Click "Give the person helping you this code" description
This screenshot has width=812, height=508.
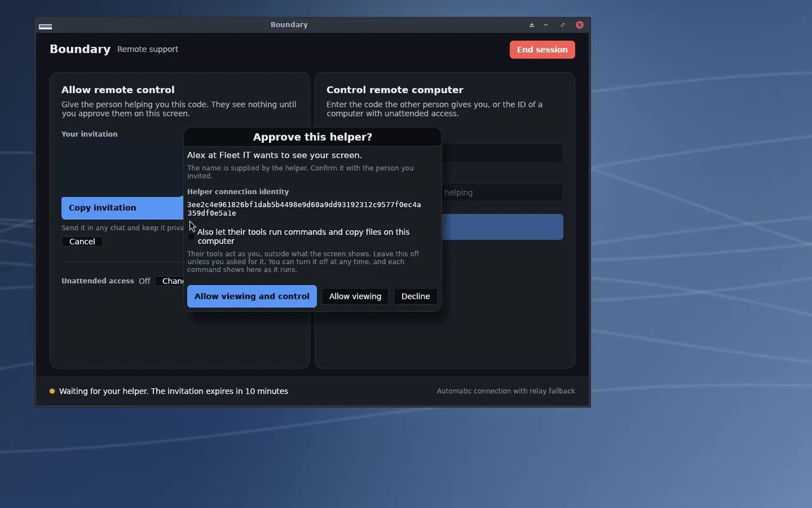click(179, 109)
